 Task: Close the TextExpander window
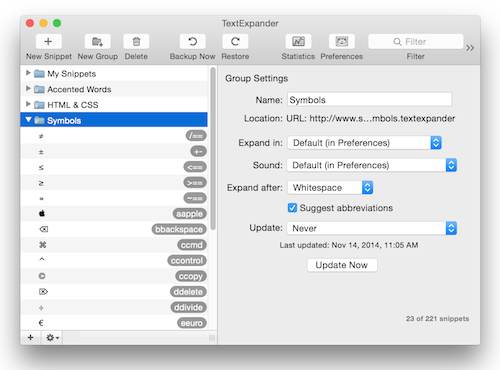(30, 23)
